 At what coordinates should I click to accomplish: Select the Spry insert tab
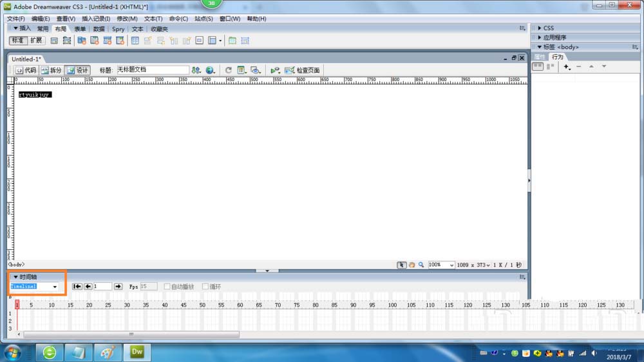(x=118, y=29)
